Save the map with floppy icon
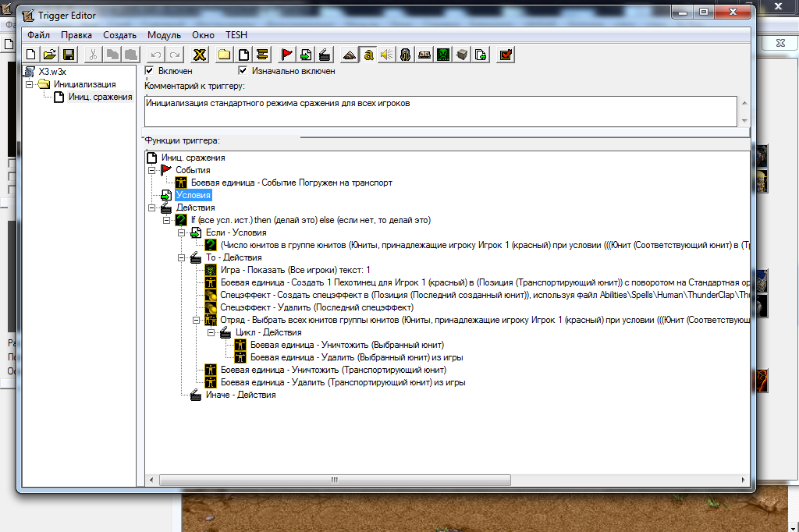Screen dimensions: 799x532 coord(69,55)
